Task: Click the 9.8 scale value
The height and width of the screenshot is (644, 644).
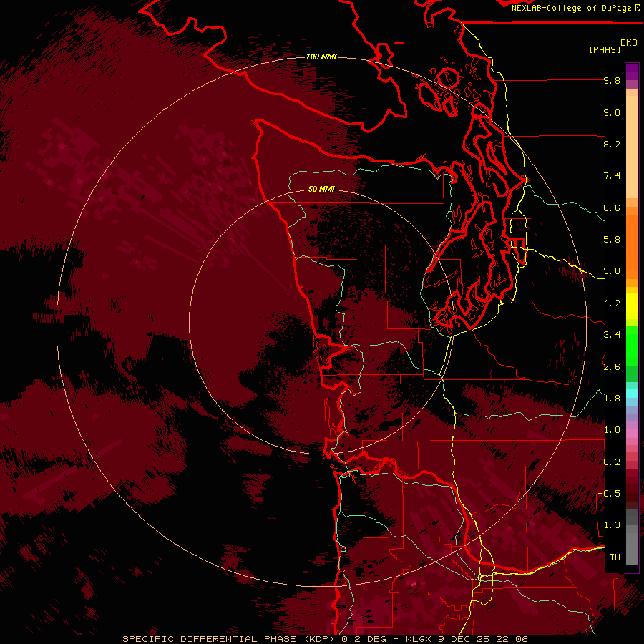Action: [x=612, y=80]
